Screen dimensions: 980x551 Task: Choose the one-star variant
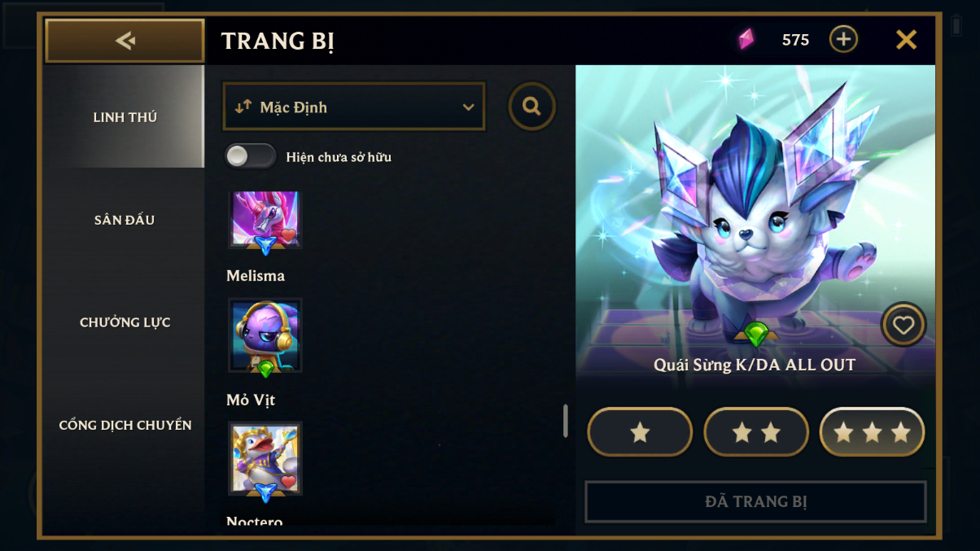(x=640, y=432)
